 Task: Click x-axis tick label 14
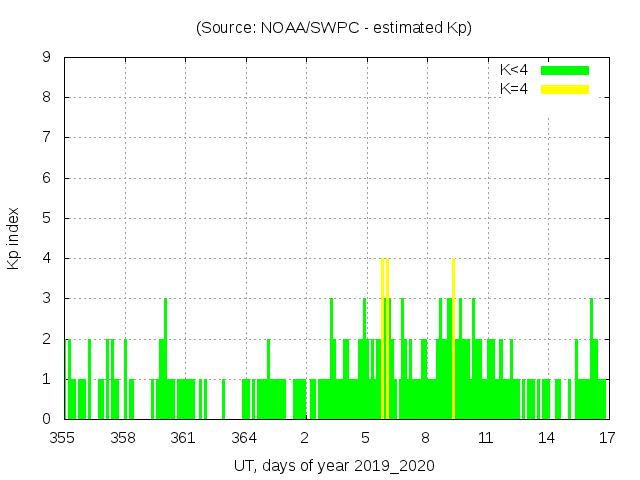click(546, 438)
